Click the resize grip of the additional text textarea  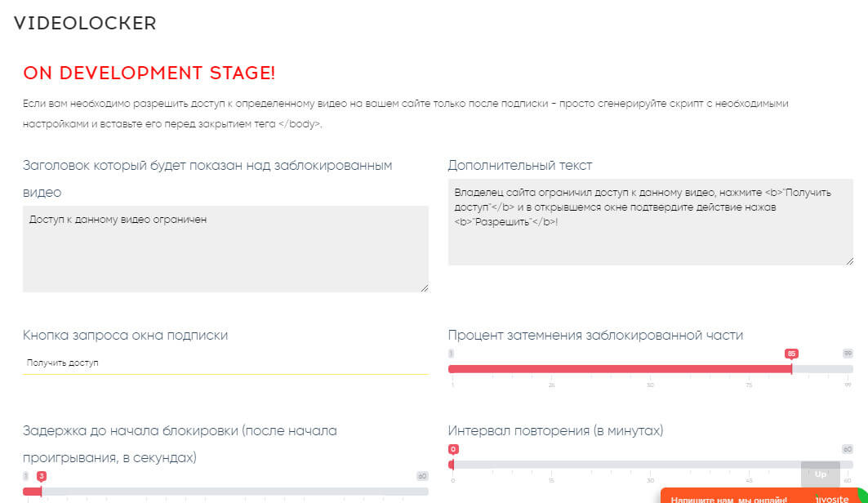pyautogui.click(x=850, y=262)
